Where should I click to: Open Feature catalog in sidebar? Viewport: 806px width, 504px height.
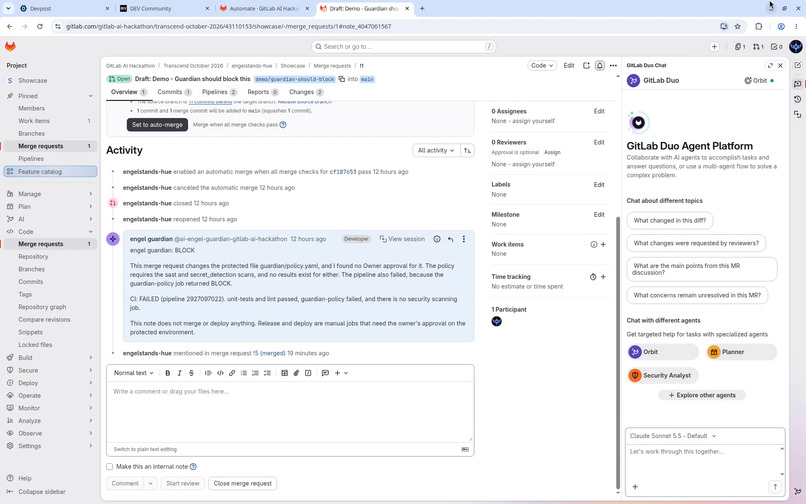point(50,171)
